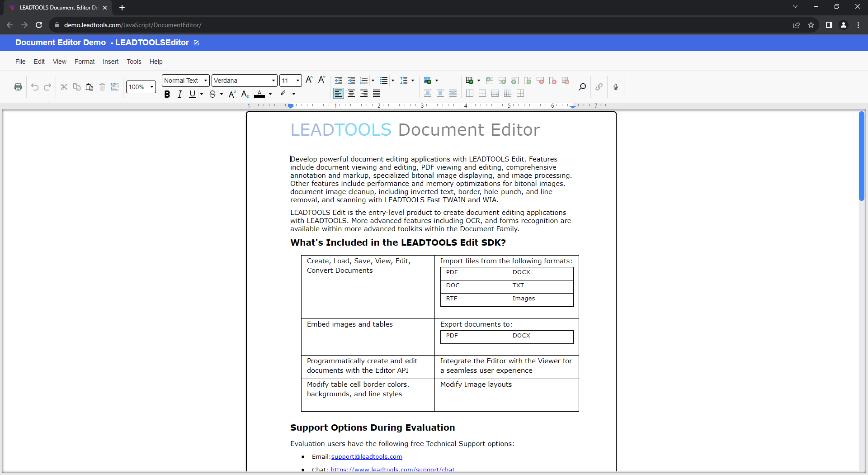This screenshot has width=868, height=475.
Task: Insert a hyperlink
Action: (x=599, y=87)
